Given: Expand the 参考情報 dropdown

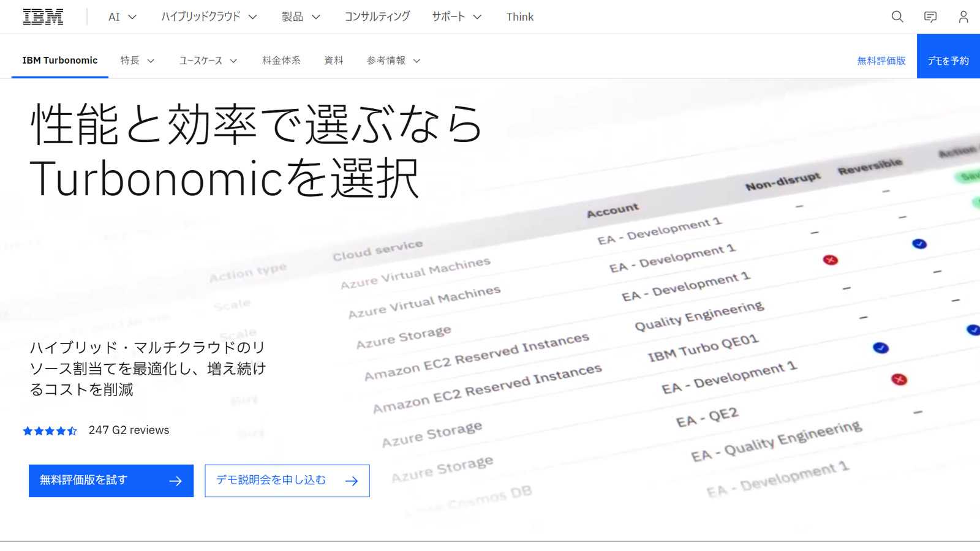Looking at the screenshot, I should pos(393,60).
